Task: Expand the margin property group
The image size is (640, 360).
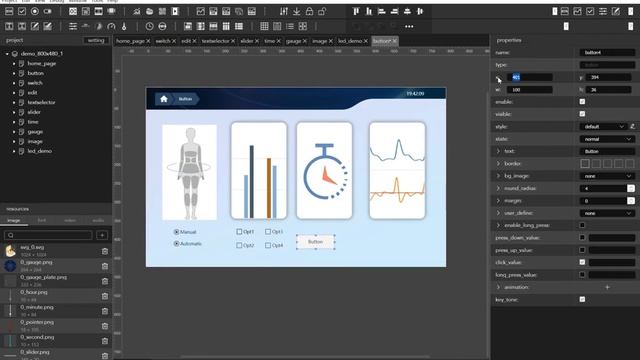Action: pos(498,200)
